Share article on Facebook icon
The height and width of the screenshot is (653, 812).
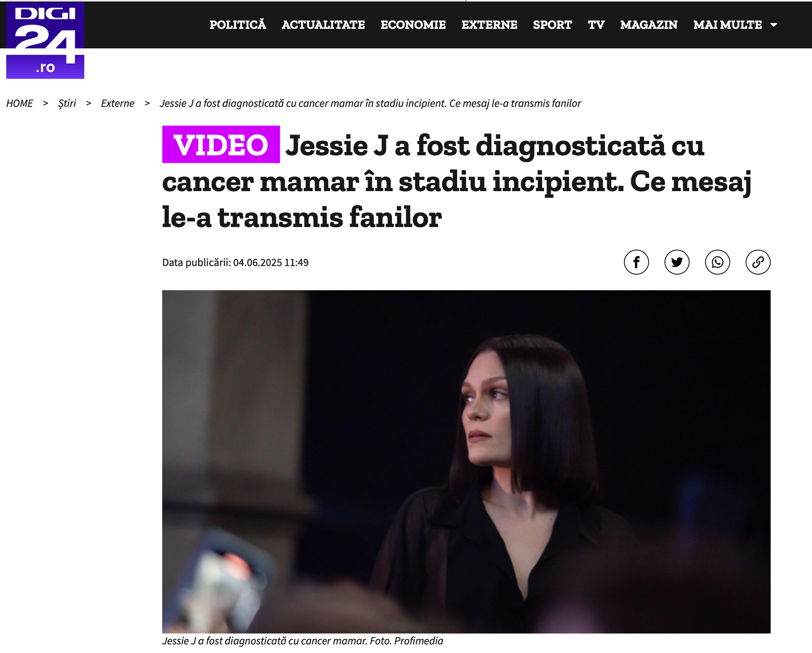pos(636,262)
